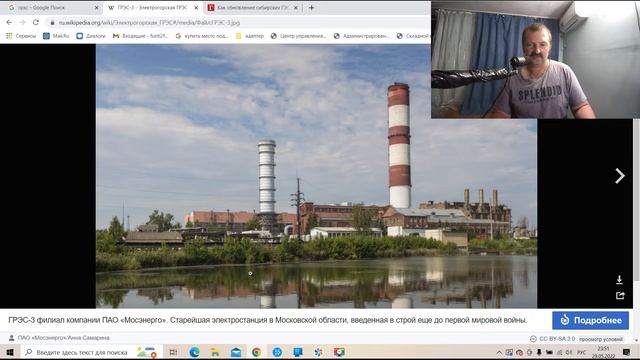Open Task View on the taskbar
This screenshot has height=360, width=640.
click(173, 352)
